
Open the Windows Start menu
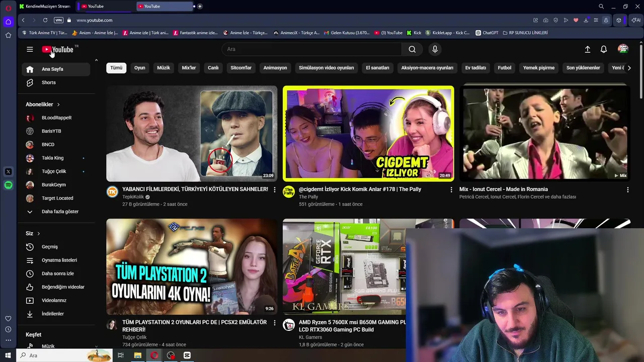coord(8,355)
